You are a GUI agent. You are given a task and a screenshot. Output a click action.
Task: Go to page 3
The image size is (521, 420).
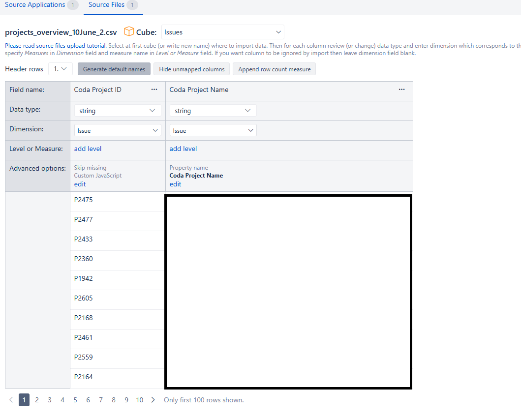coord(50,400)
